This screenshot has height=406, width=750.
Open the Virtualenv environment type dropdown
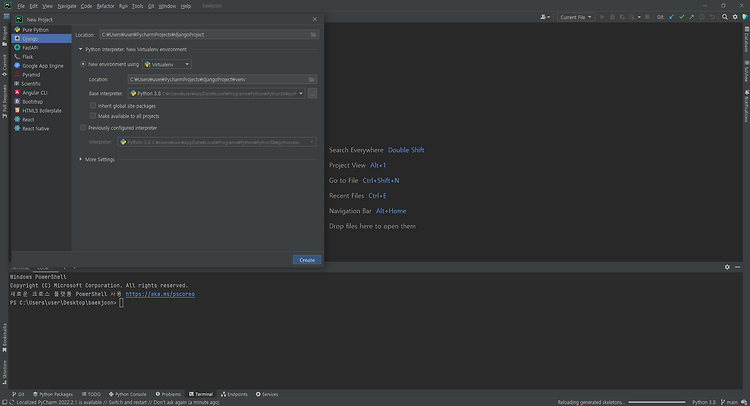(x=167, y=64)
